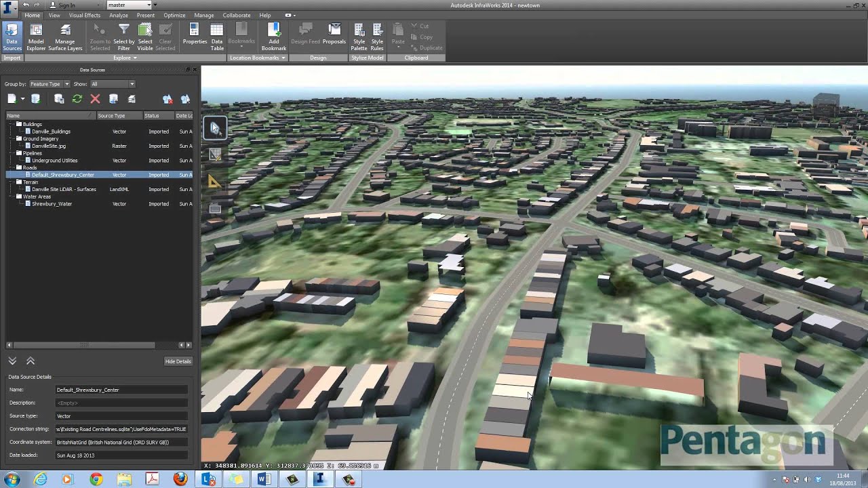868x488 pixels.
Task: Expand the Location Bookmarks panel dropdown
Action: [258, 58]
